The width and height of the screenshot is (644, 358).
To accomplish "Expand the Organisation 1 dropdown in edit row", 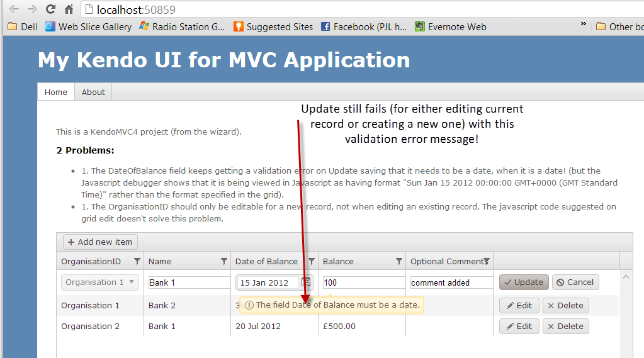I will [x=100, y=282].
